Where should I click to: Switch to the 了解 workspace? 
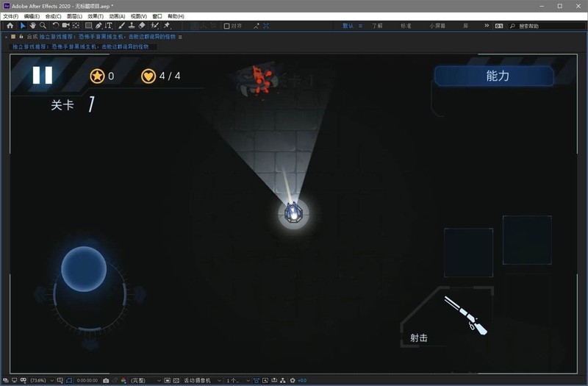pos(377,26)
